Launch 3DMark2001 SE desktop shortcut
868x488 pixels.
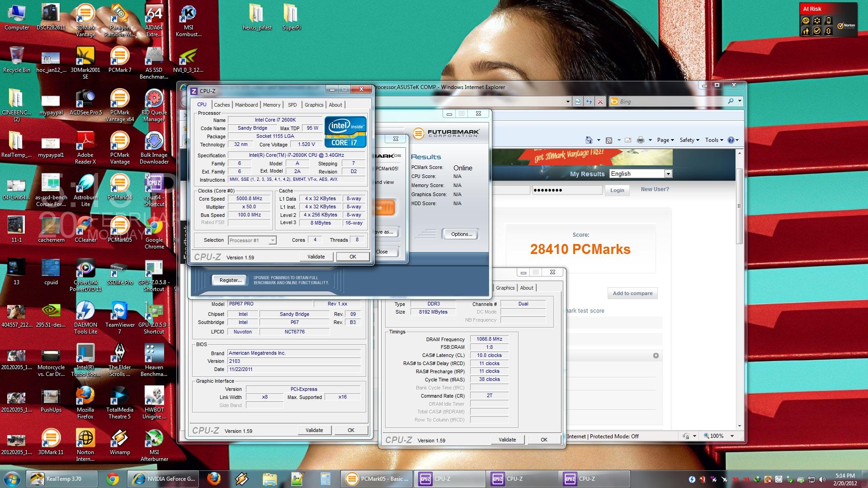(85, 63)
